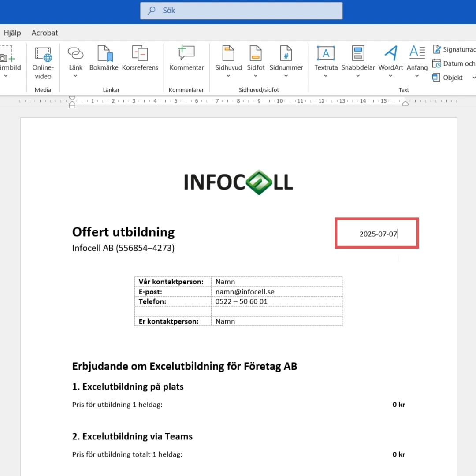Click the Vår kontaktperson label cell
476x476 pixels.
click(173, 282)
